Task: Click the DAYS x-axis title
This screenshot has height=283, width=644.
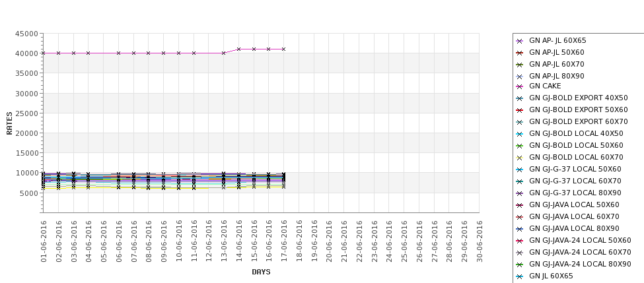Action: click(x=261, y=272)
